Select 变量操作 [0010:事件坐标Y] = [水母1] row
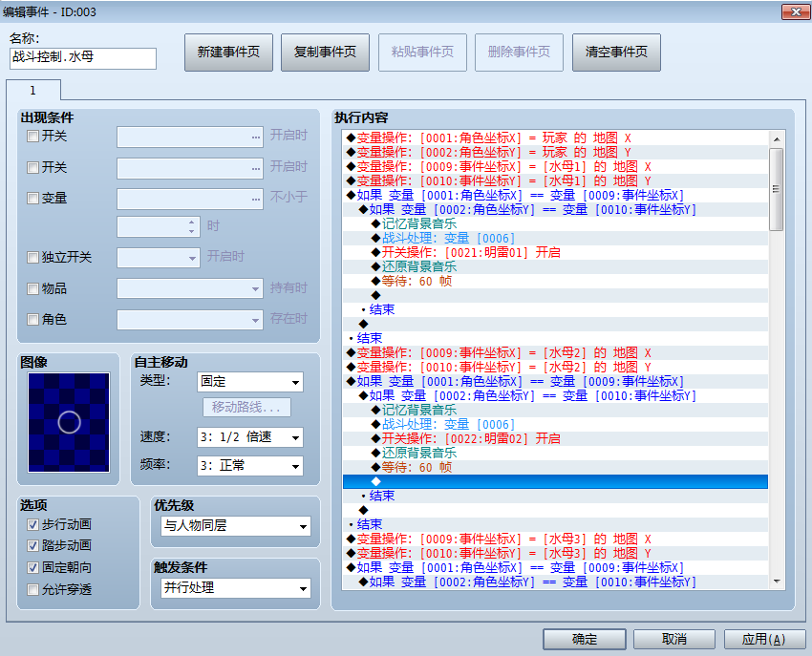The width and height of the screenshot is (812, 656). coord(555,180)
